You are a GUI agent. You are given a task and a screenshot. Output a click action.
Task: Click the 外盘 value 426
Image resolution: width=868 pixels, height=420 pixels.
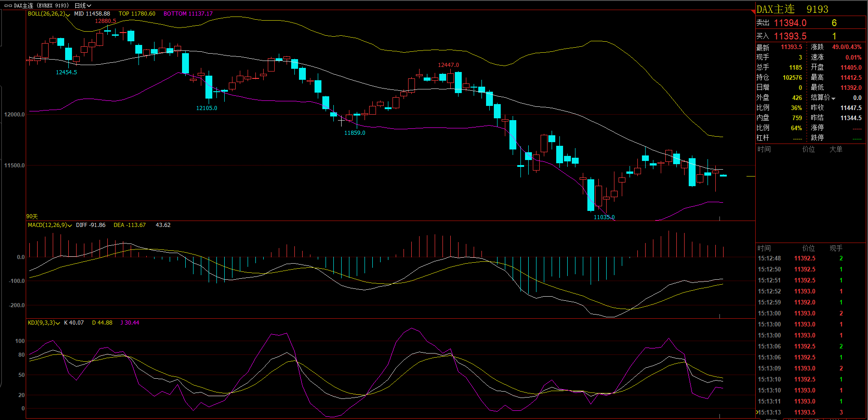click(x=797, y=98)
